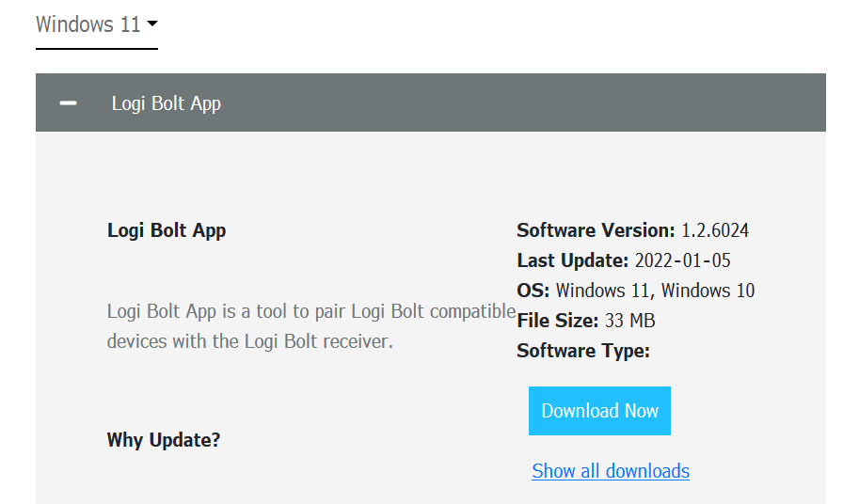859x504 pixels.
Task: Select the Software Version 1.2.6024 text
Action: click(x=633, y=230)
